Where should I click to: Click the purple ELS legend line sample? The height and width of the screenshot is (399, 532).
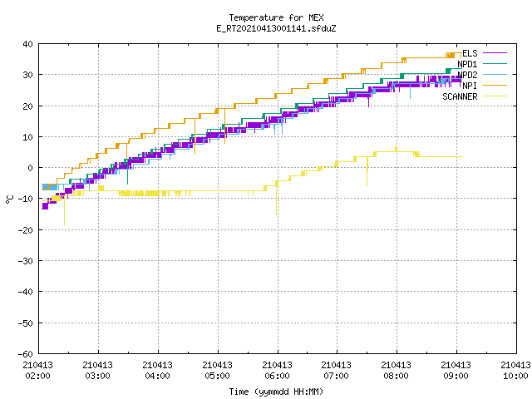[495, 53]
